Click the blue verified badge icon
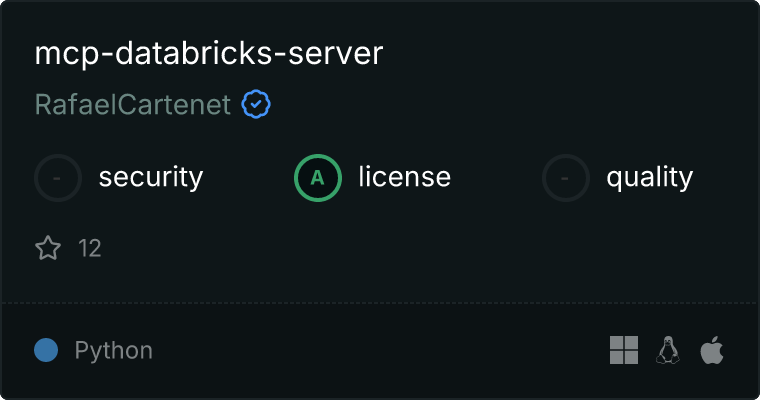760x400 pixels. 256,104
